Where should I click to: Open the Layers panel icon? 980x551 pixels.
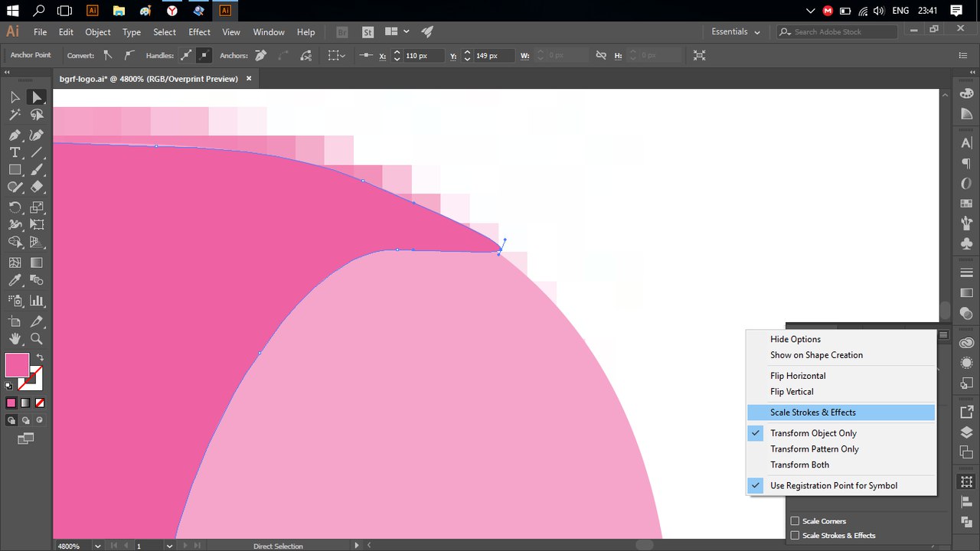point(966,432)
